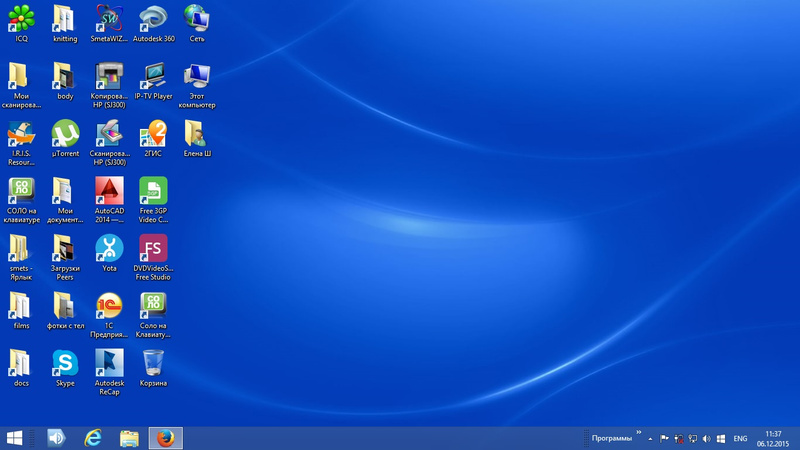Click the 1C Предприятие desktop icon
This screenshot has height=450, width=800.
point(109,306)
